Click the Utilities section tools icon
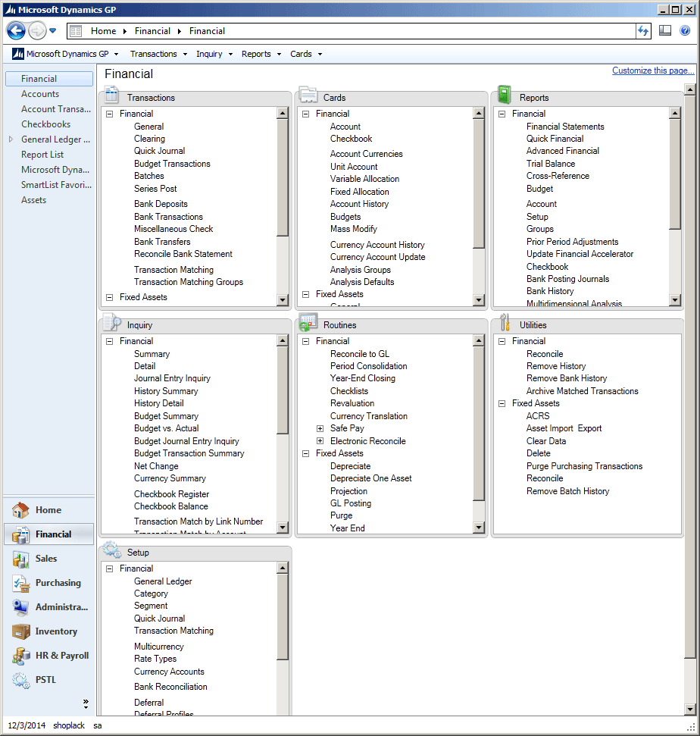 (x=505, y=322)
